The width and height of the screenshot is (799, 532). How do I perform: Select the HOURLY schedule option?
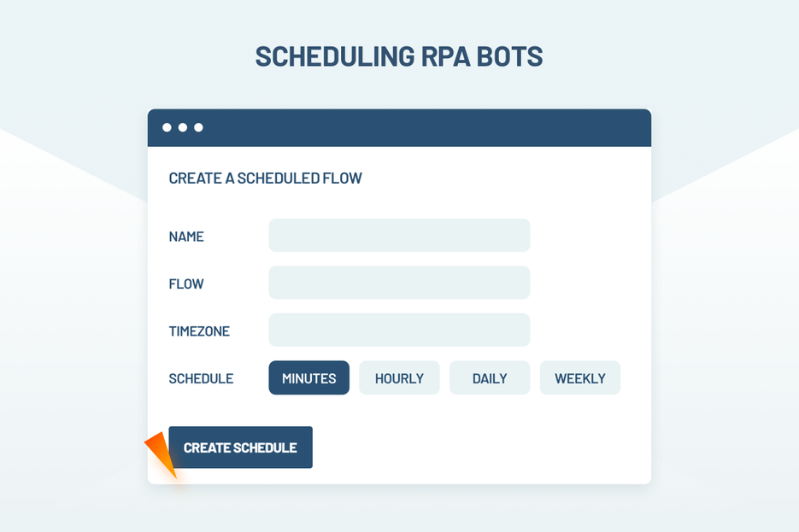[399, 378]
